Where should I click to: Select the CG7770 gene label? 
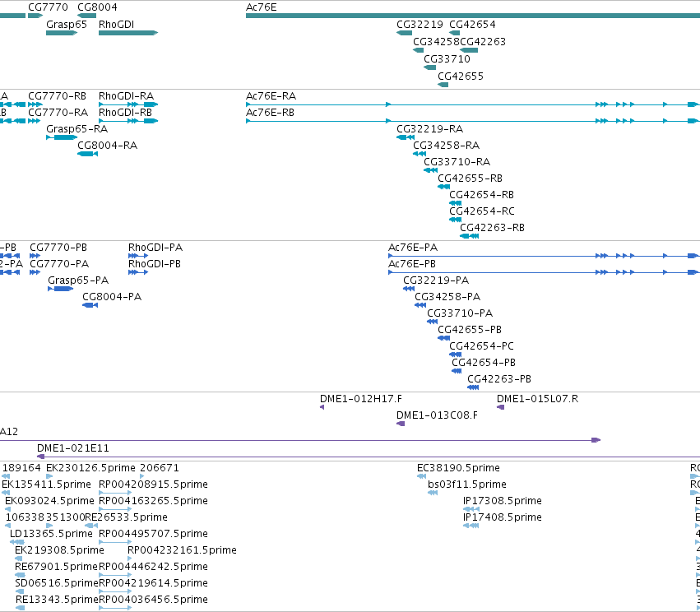click(x=48, y=7)
